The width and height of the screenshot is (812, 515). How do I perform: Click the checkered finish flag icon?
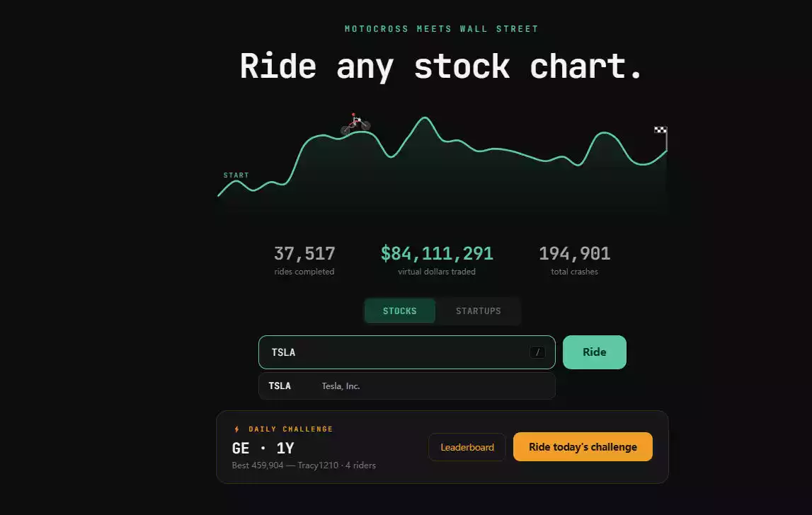point(661,130)
